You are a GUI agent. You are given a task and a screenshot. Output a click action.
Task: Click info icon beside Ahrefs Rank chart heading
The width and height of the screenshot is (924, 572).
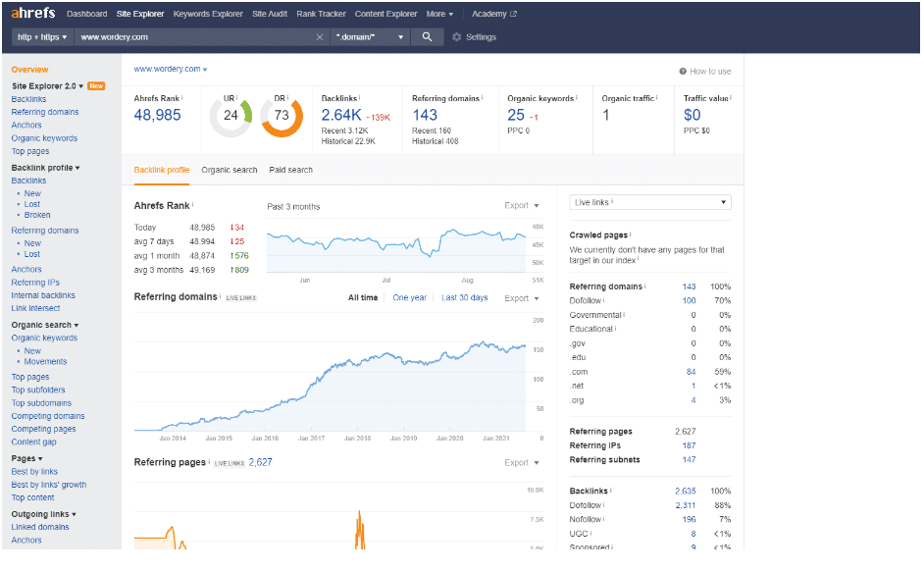[192, 205]
